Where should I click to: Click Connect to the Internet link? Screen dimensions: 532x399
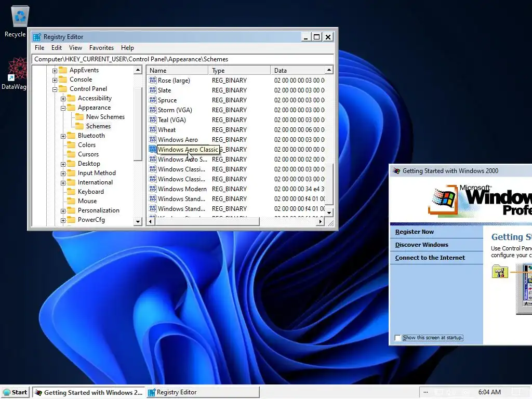[x=430, y=258]
